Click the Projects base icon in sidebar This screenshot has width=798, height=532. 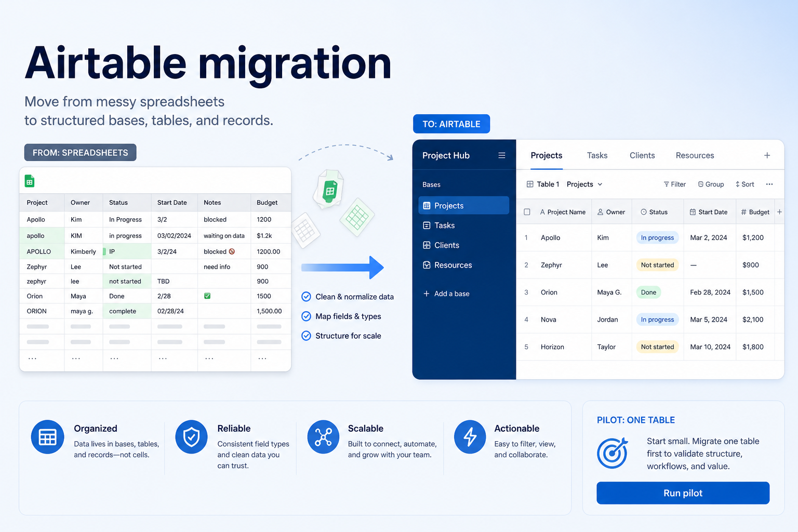[427, 206]
